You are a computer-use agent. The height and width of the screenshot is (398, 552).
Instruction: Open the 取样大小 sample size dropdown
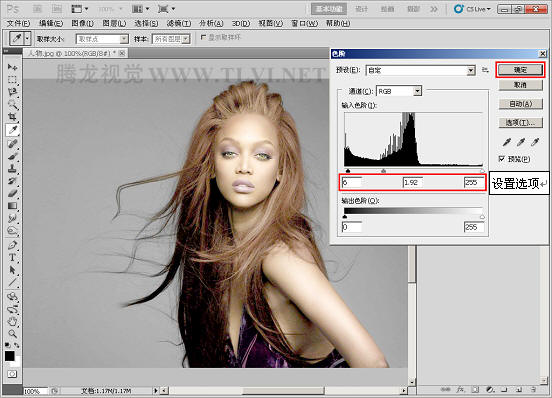pyautogui.click(x=124, y=39)
